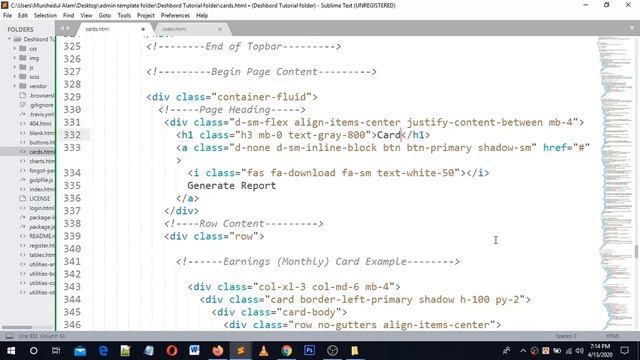Click the sidebar horizontal scrollbar
The image size is (640, 360).
pyautogui.click(x=17, y=327)
